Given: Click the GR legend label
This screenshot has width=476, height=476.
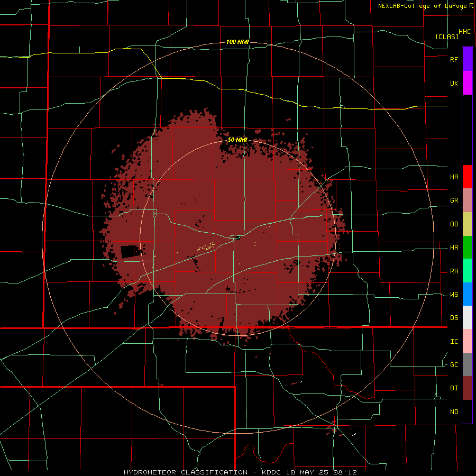Looking at the screenshot, I should pos(454,200).
